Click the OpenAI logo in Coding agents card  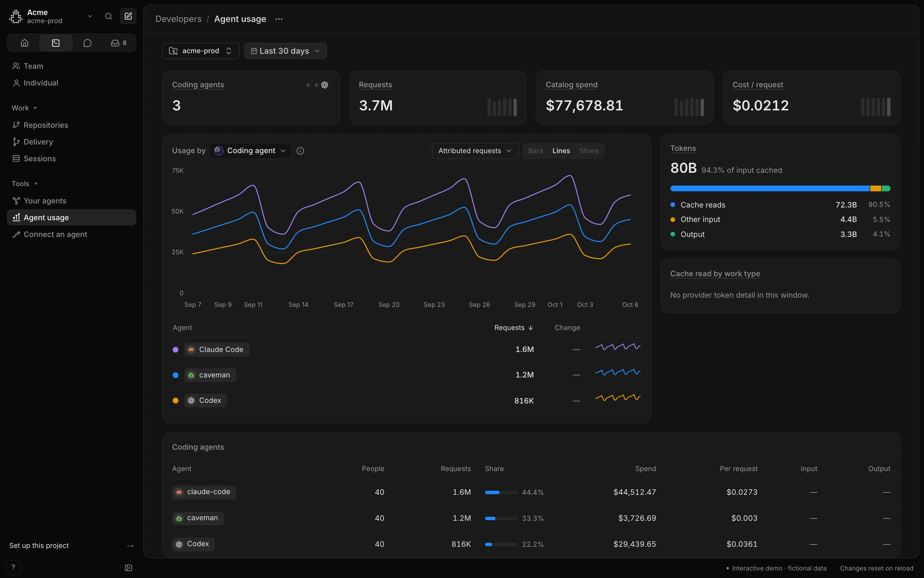coord(325,85)
